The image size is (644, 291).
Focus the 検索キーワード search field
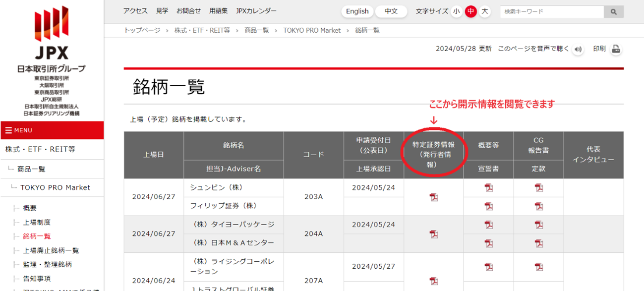pos(552,11)
